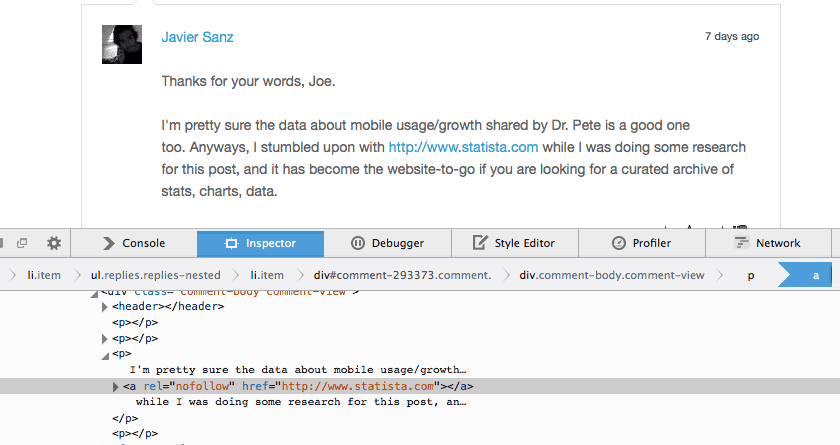Select the p breadcrumb node

(x=751, y=275)
